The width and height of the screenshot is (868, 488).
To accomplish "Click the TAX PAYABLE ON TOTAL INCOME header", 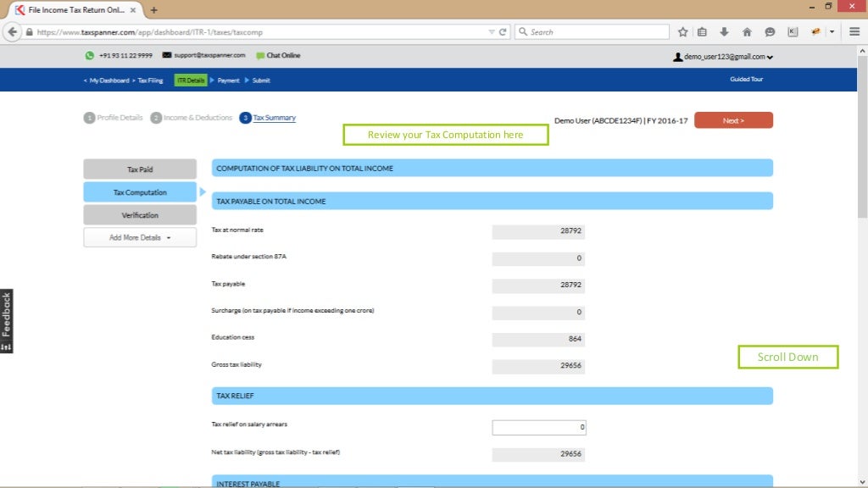I will pos(492,201).
